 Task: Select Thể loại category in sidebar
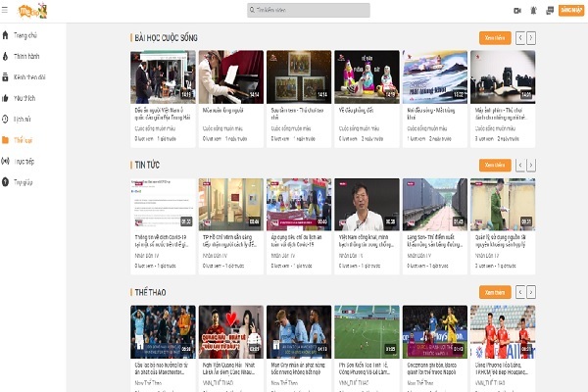[x=22, y=140]
